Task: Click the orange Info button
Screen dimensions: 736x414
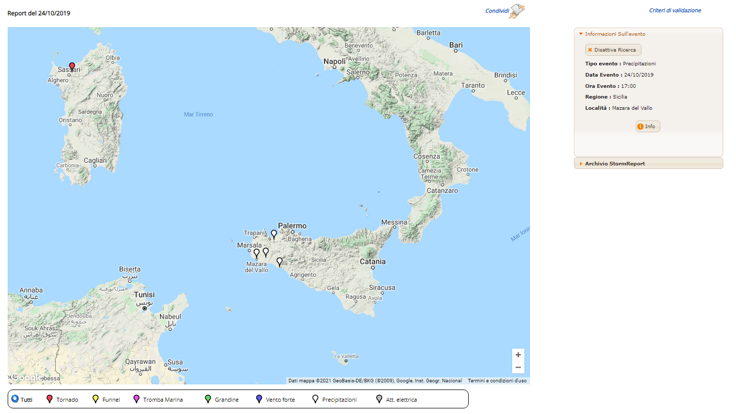Action: [x=647, y=127]
